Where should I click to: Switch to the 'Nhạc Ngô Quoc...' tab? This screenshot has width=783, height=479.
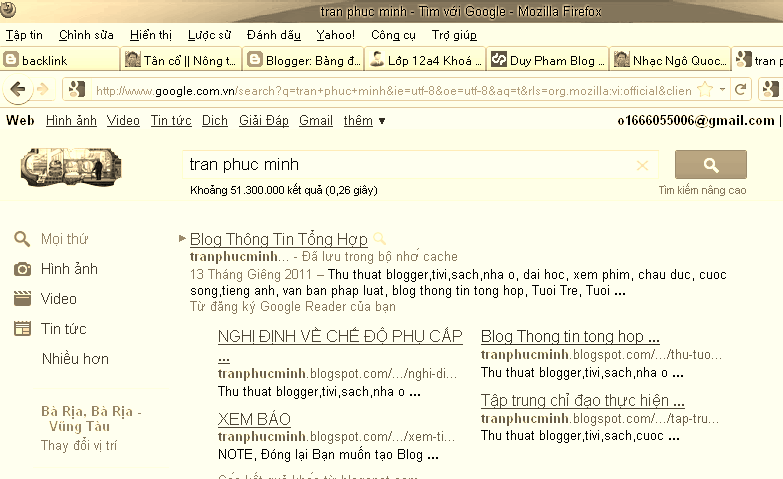tap(671, 60)
